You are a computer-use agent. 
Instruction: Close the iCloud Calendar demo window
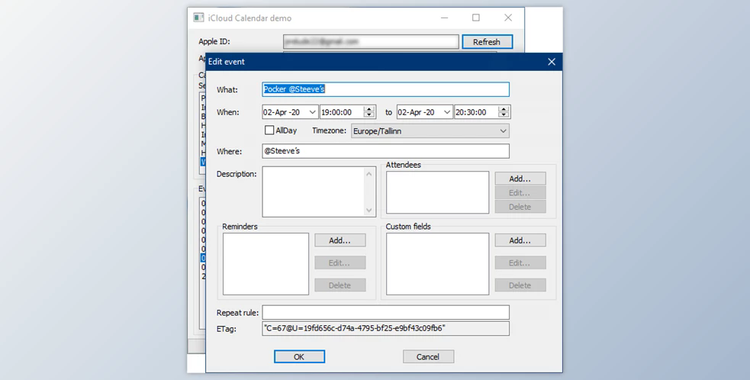click(x=508, y=18)
